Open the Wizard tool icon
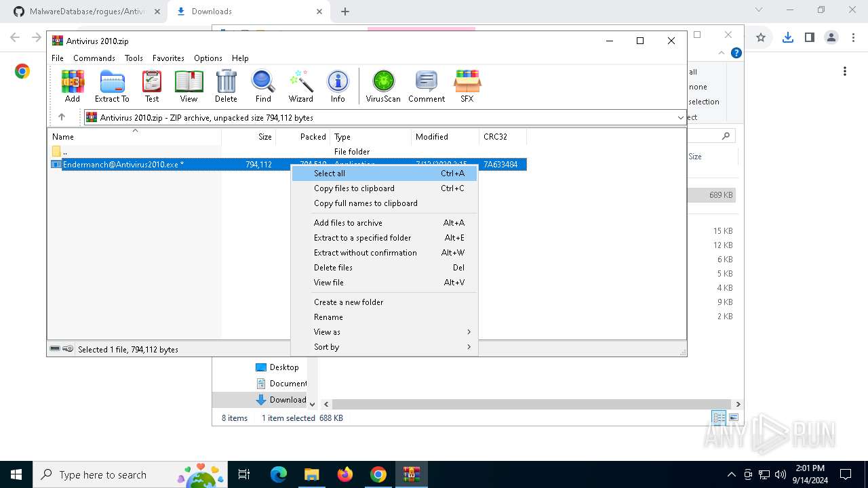868x488 pixels. [x=300, y=86]
